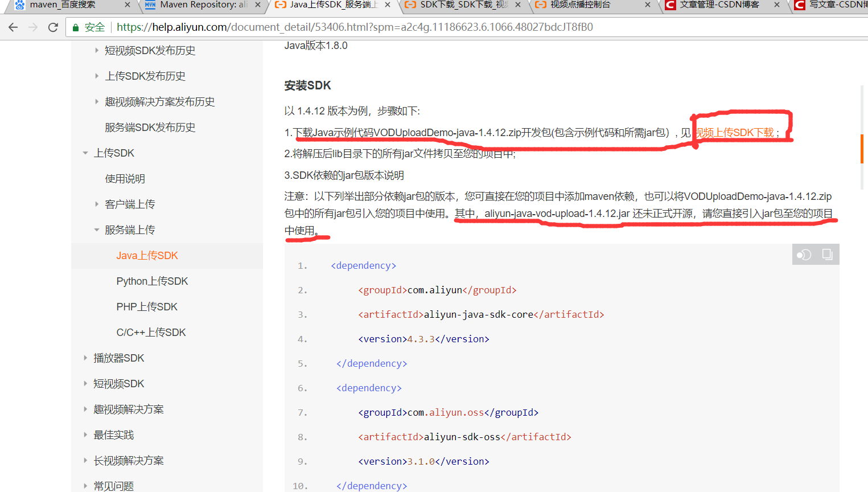Expand 趣视频解决方案发布历史 arrow
This screenshot has height=492, width=868.
97,101
